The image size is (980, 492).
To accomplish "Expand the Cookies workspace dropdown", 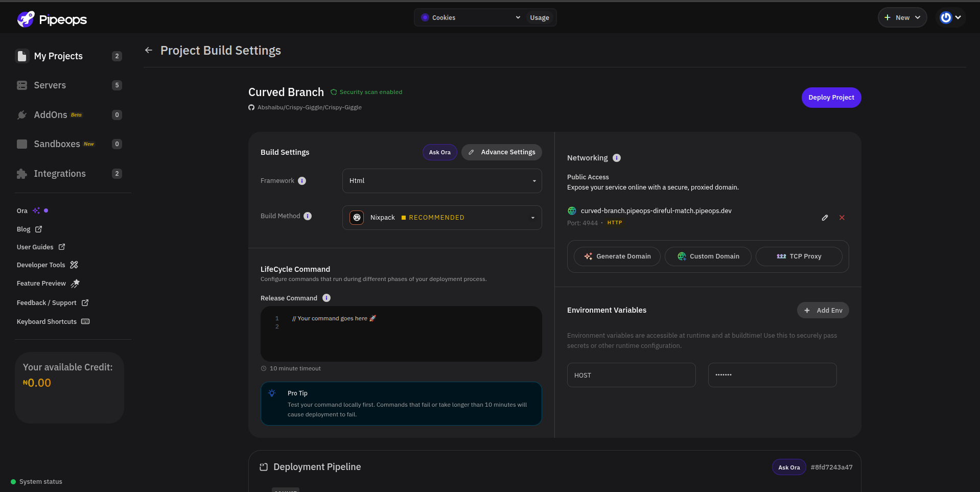I will pyautogui.click(x=471, y=17).
